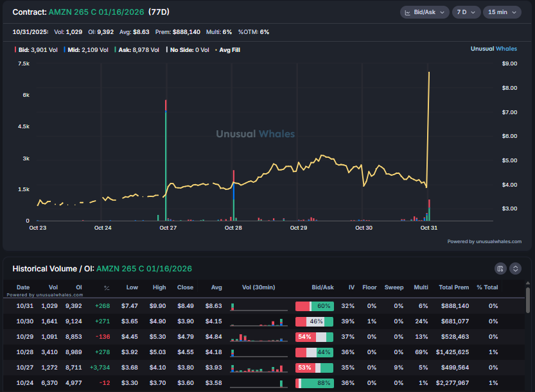
Task: Open the table columns settings icon
Action: click(501, 268)
